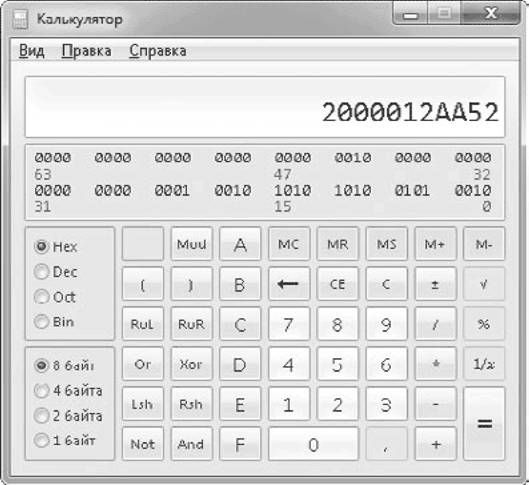Click the backspace arrow button
Screen dimensions: 529x485
point(289,284)
